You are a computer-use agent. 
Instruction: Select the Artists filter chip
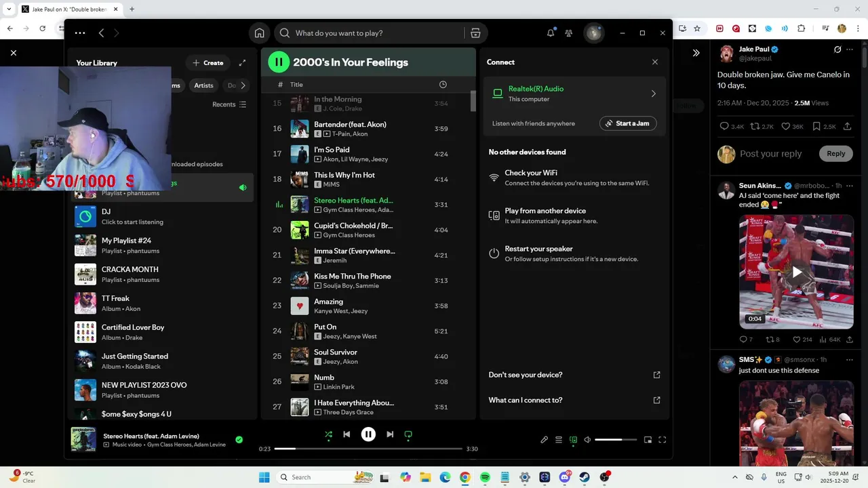pos(203,85)
